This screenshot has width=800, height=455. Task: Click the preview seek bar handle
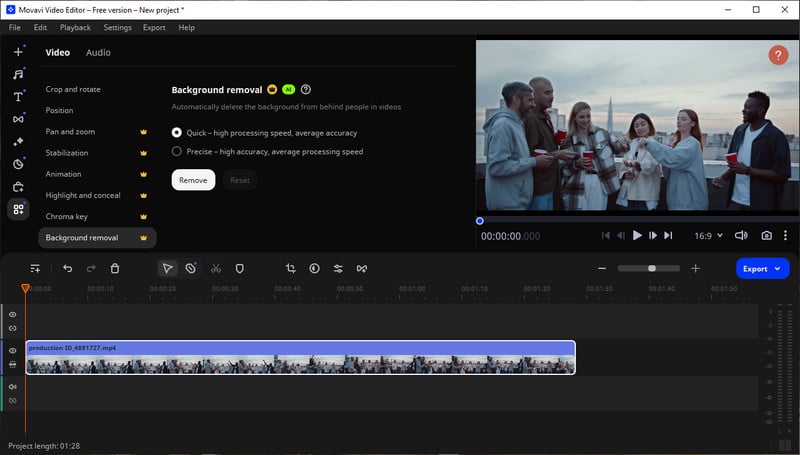pyautogui.click(x=480, y=221)
